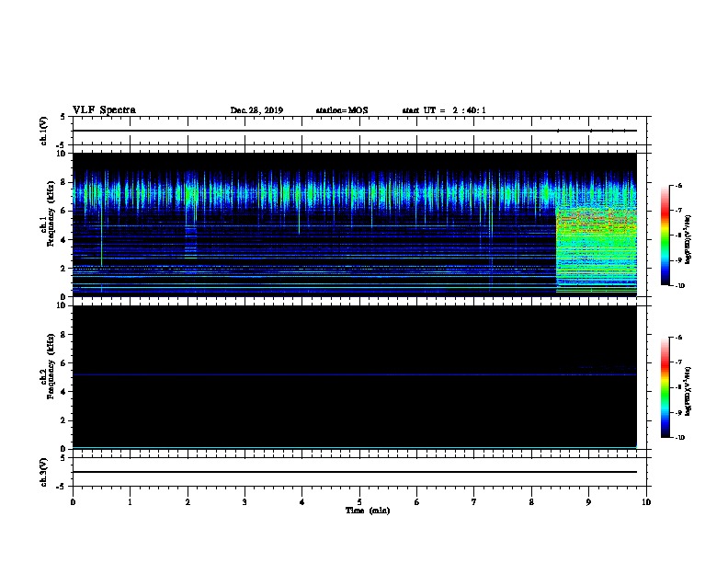Click the ch.1 voltage panel "5" tick label

pyautogui.click(x=63, y=117)
